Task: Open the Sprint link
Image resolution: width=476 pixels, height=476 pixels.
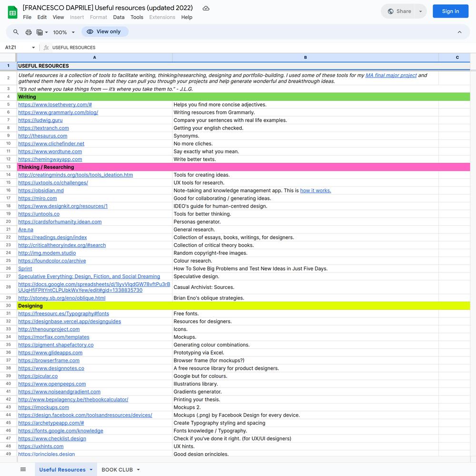Action: point(25,268)
